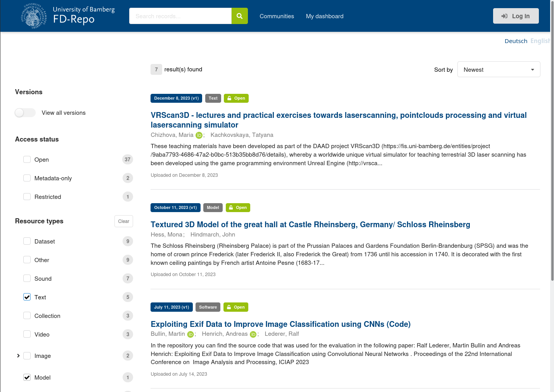Go to My dashboard
Image resolution: width=554 pixels, height=392 pixels.
point(325,16)
